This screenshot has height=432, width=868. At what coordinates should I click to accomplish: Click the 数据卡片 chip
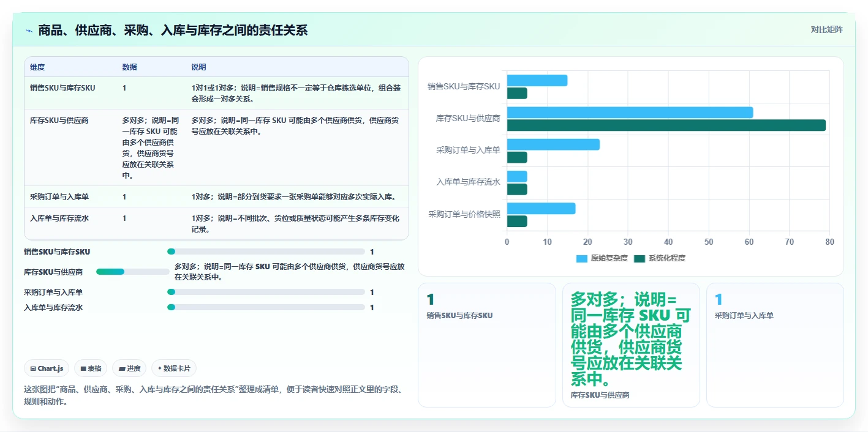click(174, 368)
